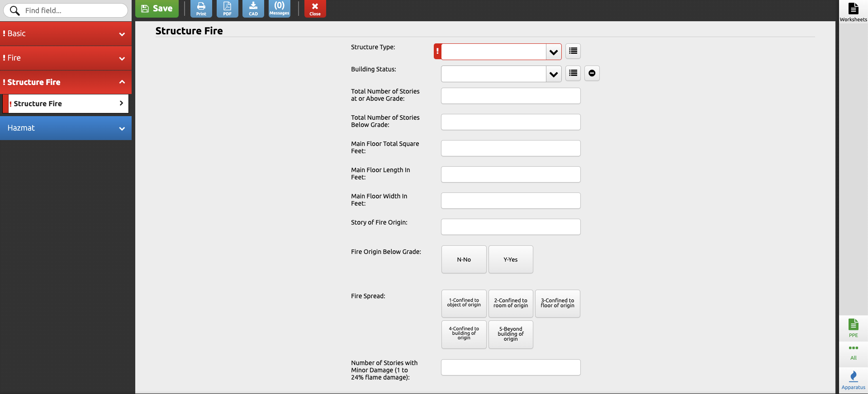Select N-No for Fire Origin Below Grade

pos(464,259)
